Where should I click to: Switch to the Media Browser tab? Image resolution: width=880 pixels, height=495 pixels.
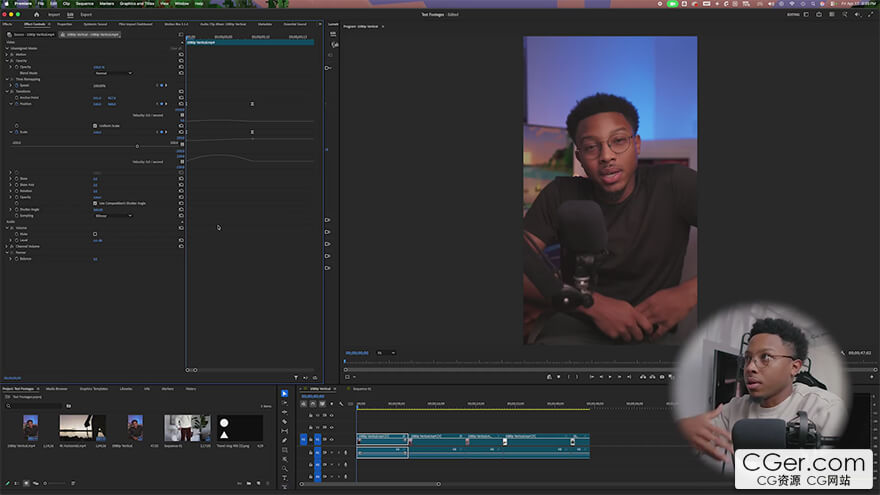(x=57, y=388)
